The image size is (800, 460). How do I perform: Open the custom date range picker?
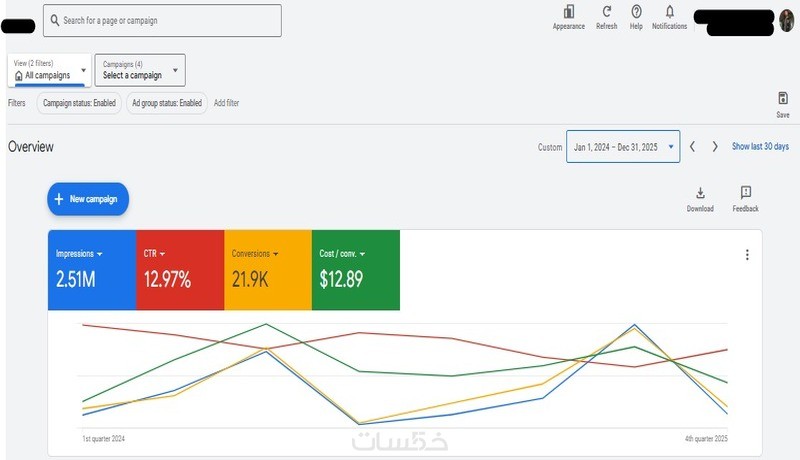coord(622,147)
